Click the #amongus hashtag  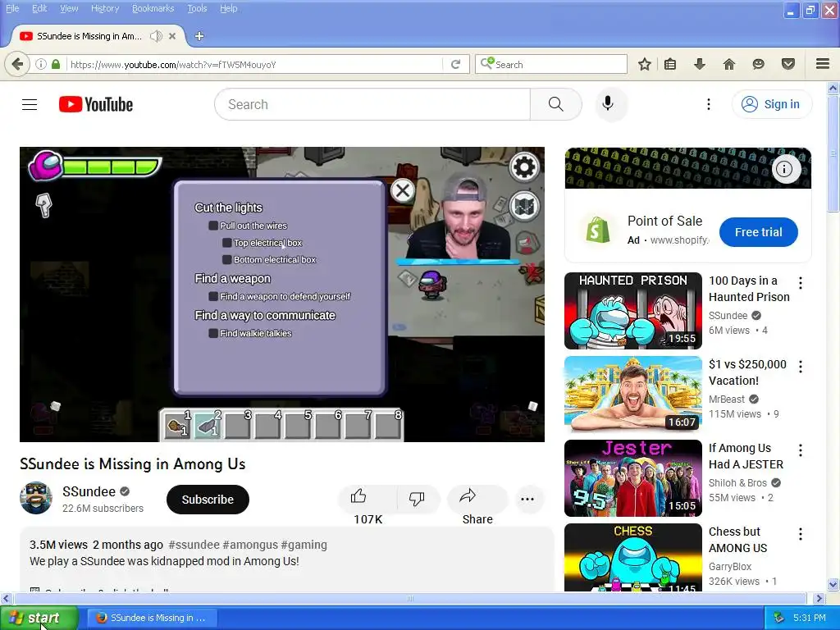(250, 545)
